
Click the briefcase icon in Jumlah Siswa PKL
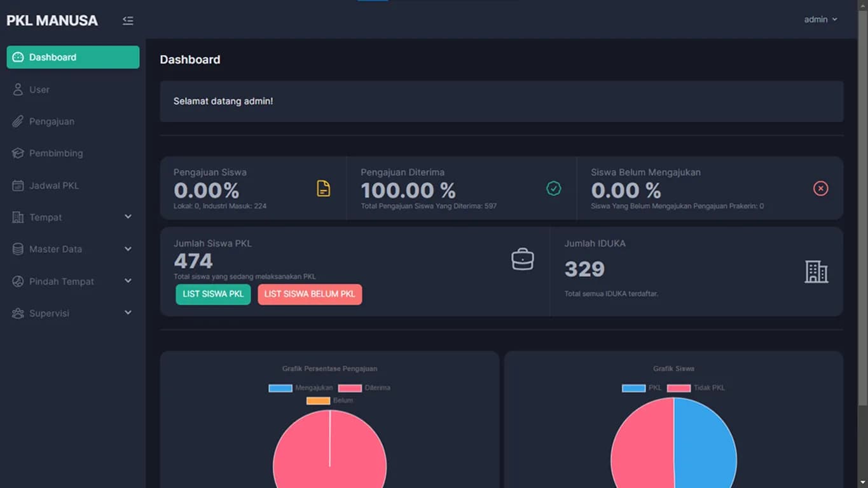[522, 259]
